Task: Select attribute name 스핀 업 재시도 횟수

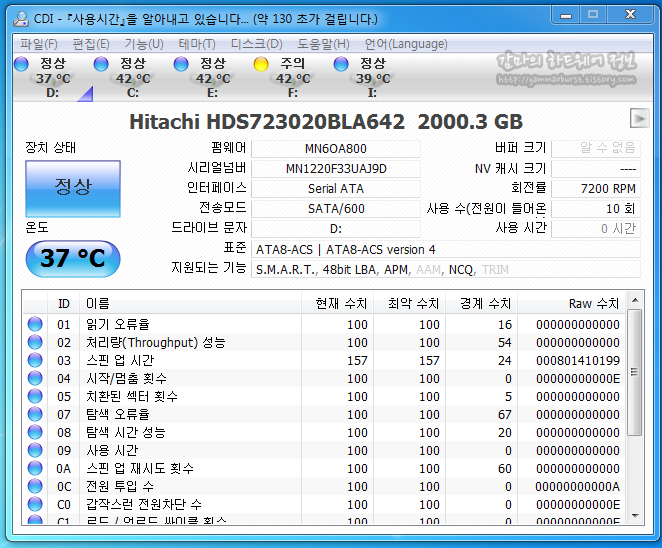Action: (140, 468)
